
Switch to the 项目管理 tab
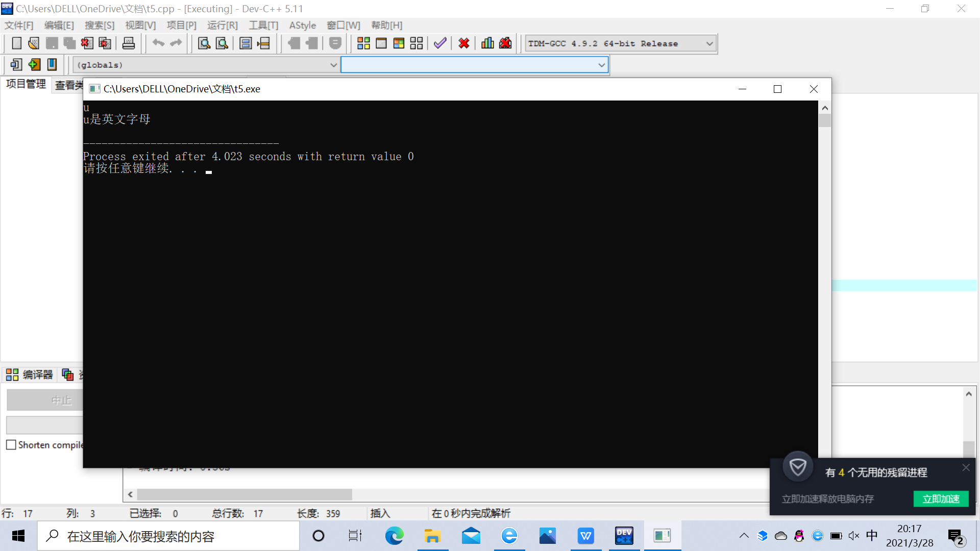click(26, 84)
